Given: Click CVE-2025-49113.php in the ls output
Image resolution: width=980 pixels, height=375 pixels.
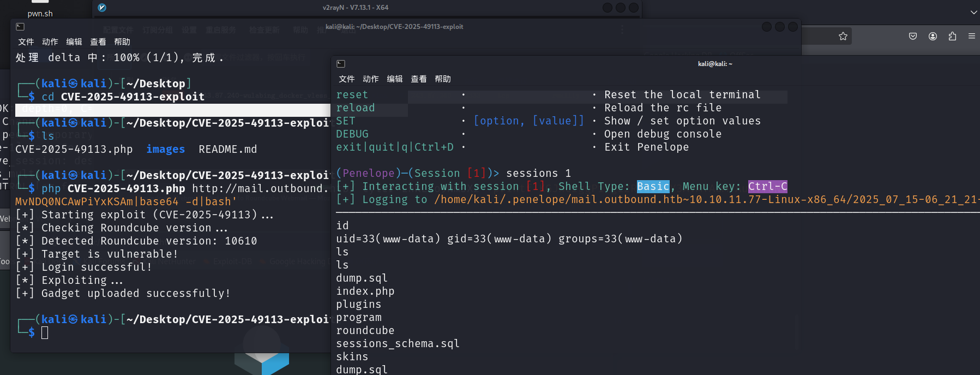Looking at the screenshot, I should (74, 150).
